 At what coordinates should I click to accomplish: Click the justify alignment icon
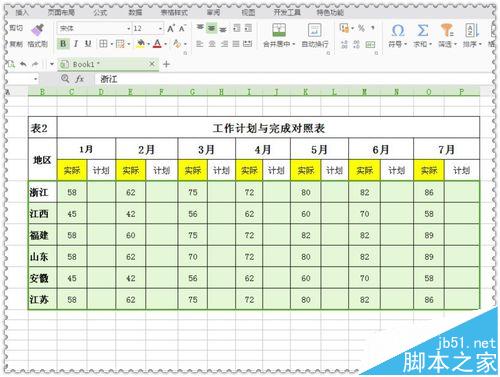[236, 44]
